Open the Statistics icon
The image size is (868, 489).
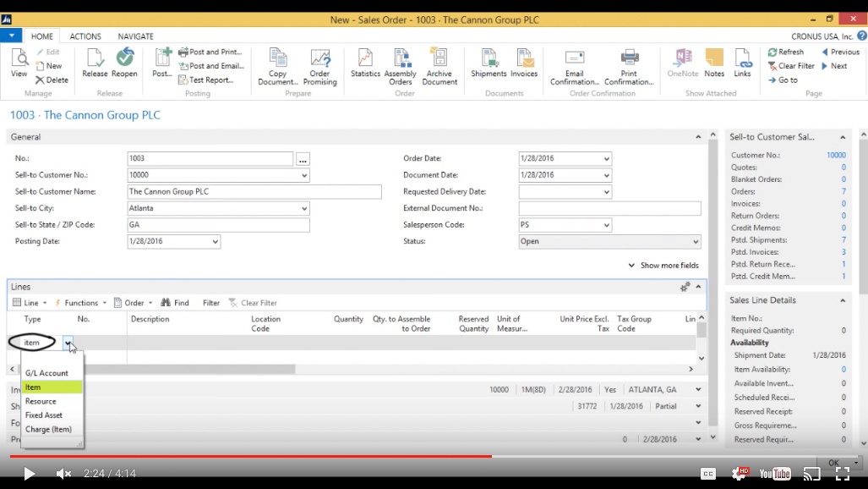point(365,63)
